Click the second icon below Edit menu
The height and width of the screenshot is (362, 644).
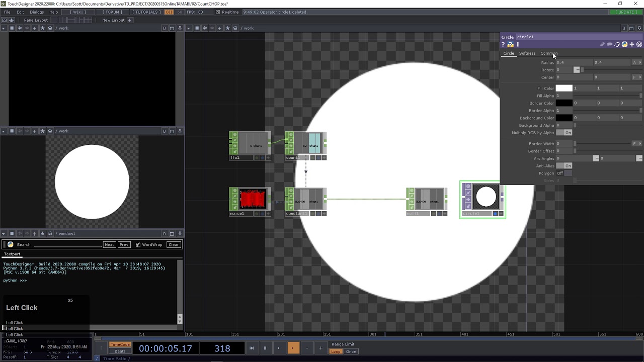tap(12, 20)
